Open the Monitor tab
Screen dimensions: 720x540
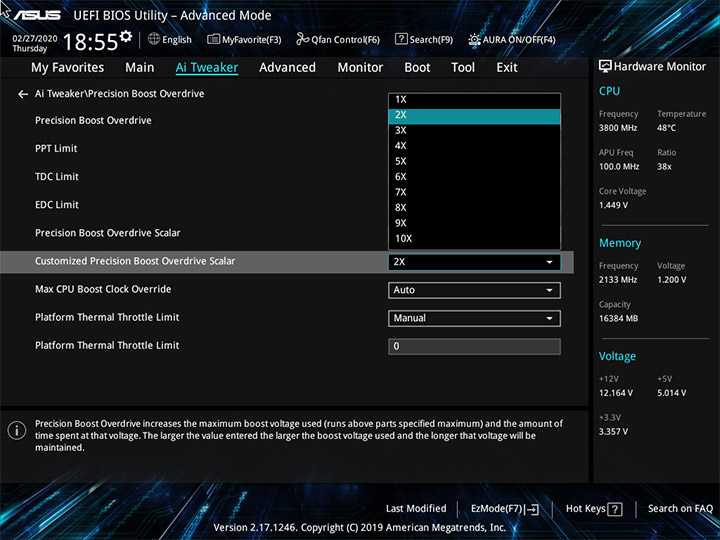[360, 68]
